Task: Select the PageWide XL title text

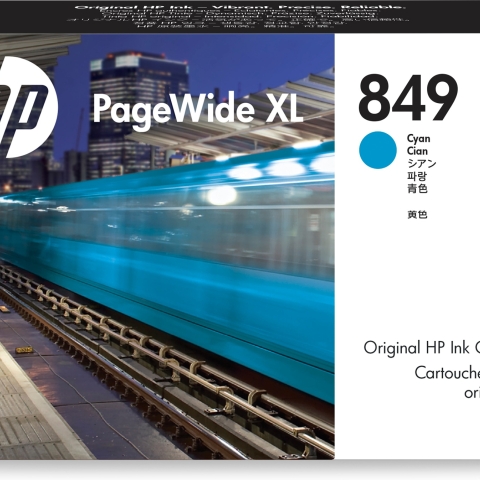Action: (x=198, y=109)
